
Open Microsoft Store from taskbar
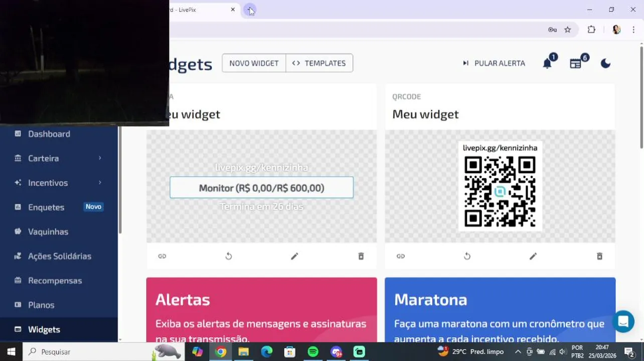tap(290, 352)
